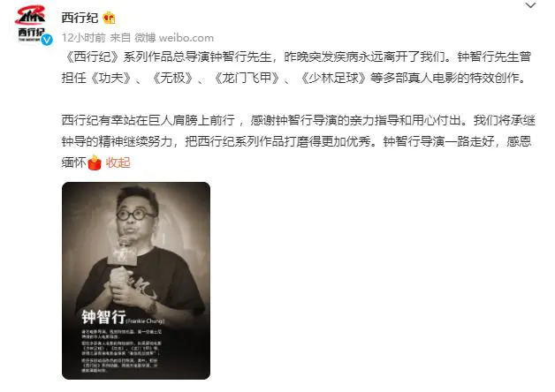
Task: Open the 12小时前 timestamp link
Action: point(84,37)
